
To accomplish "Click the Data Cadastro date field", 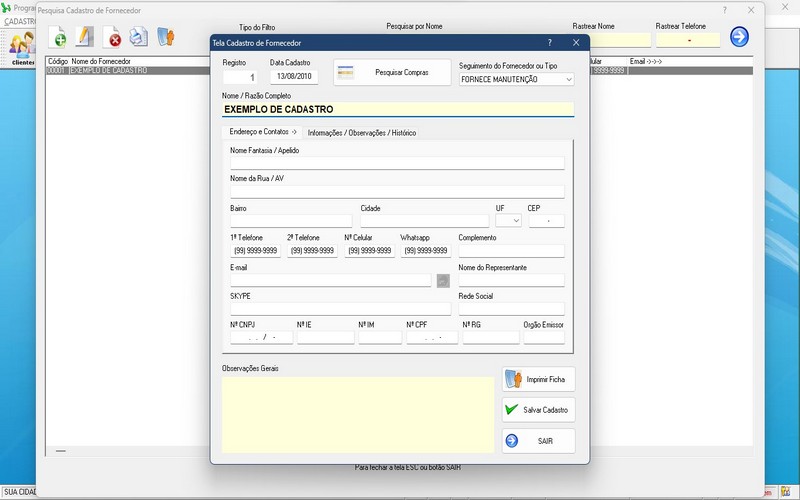I will pos(294,77).
